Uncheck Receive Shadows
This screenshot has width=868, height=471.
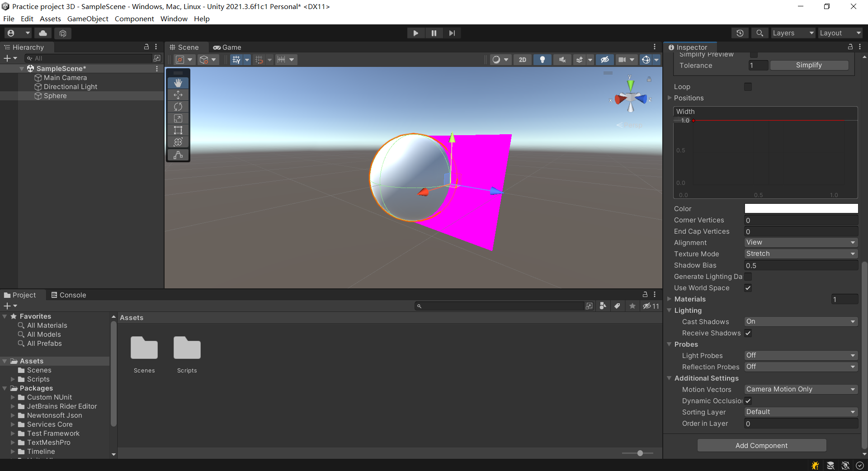pyautogui.click(x=748, y=333)
